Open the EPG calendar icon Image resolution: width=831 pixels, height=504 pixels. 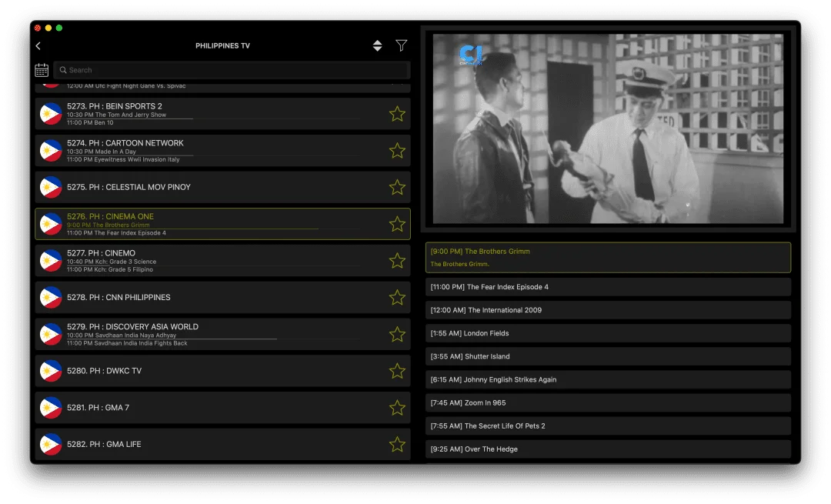[42, 70]
